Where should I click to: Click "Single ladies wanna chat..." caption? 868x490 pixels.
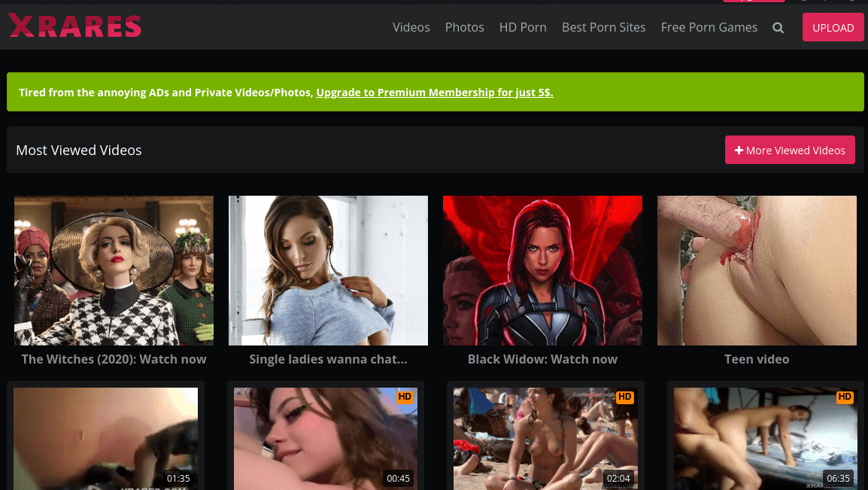click(x=328, y=359)
